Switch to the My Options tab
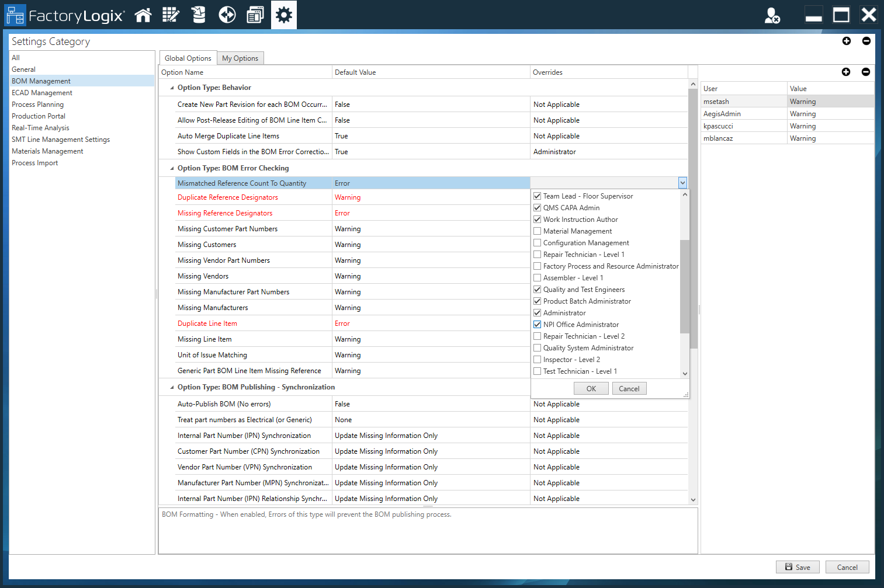Screen dimensions: 884x588 tap(240, 58)
